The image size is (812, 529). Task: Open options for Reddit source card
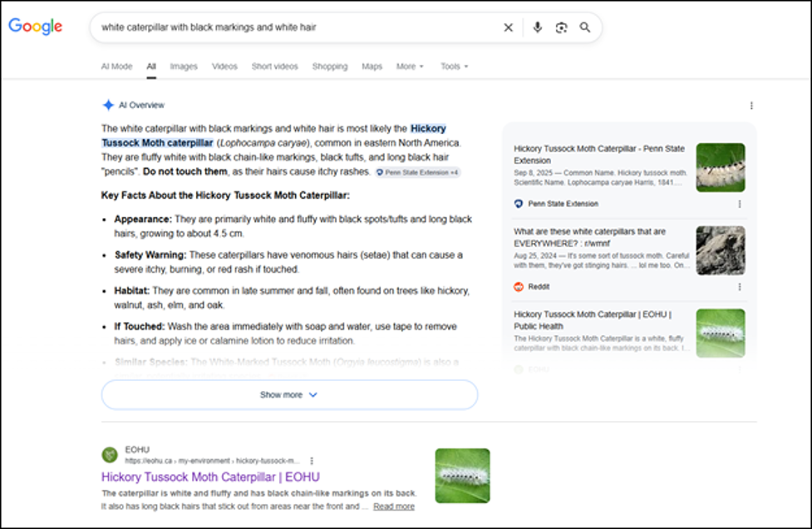[740, 287]
